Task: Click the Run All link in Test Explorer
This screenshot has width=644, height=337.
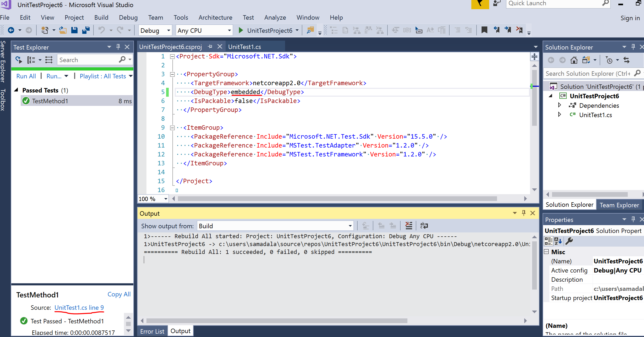Action: 26,76
